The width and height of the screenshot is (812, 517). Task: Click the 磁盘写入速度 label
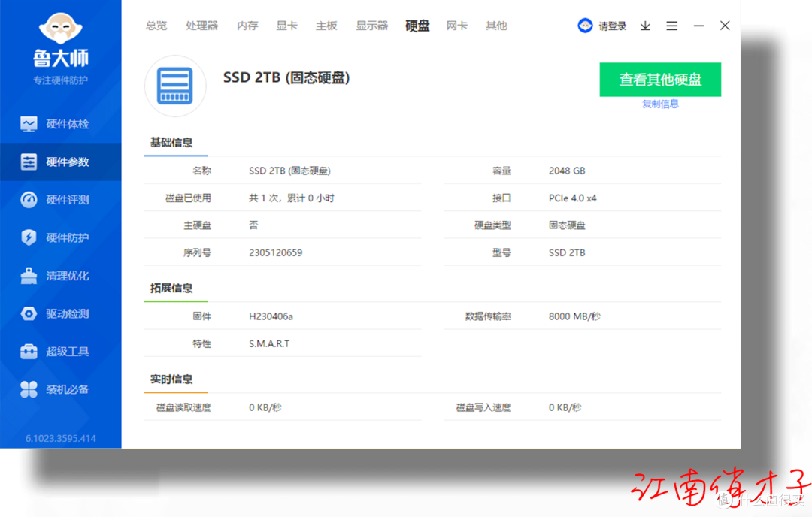[483, 407]
